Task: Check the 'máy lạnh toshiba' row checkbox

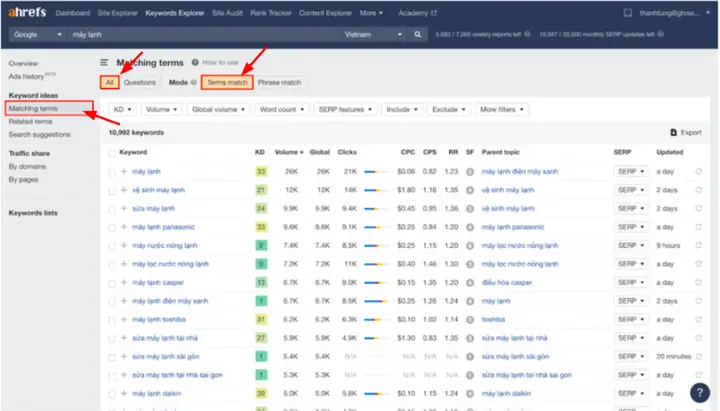Action: click(112, 320)
